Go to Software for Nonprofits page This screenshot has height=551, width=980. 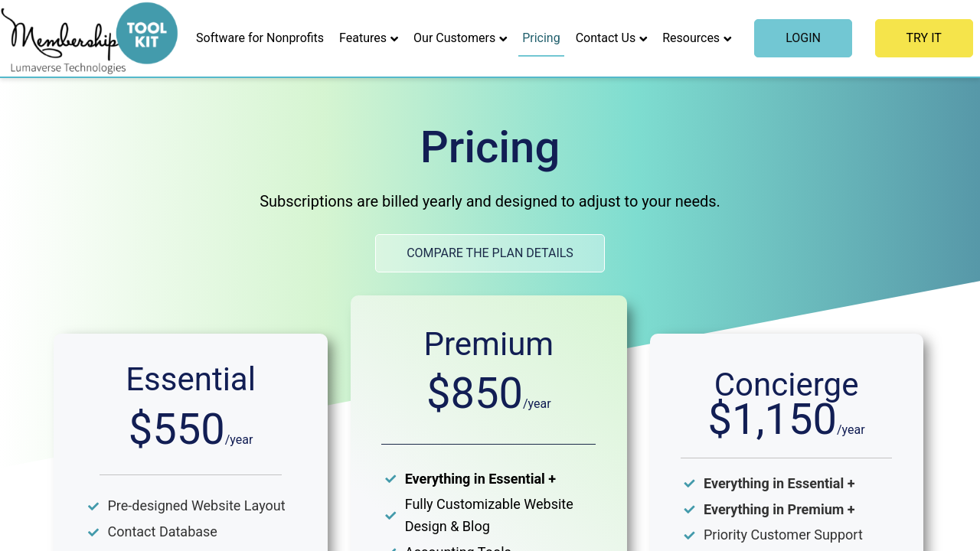coord(260,38)
